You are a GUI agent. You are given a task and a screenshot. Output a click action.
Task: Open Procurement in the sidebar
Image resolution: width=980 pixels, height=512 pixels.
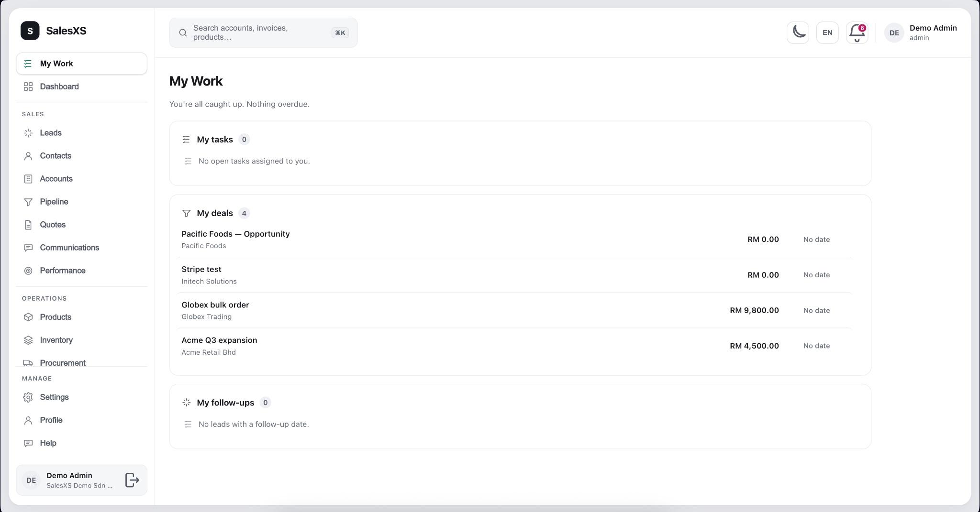click(81, 361)
